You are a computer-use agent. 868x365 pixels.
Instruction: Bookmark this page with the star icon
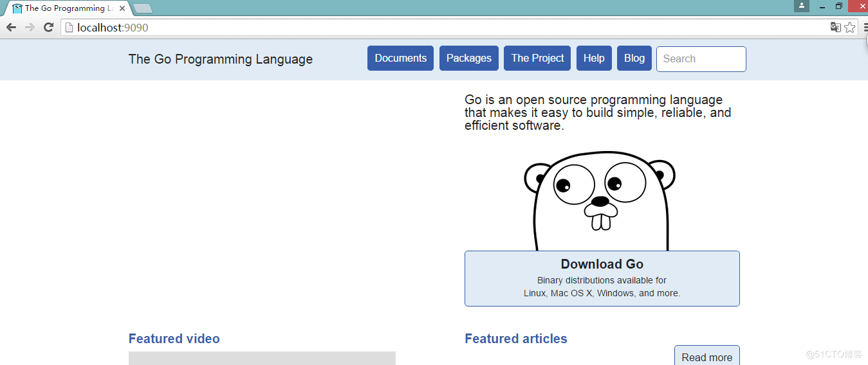[850, 27]
